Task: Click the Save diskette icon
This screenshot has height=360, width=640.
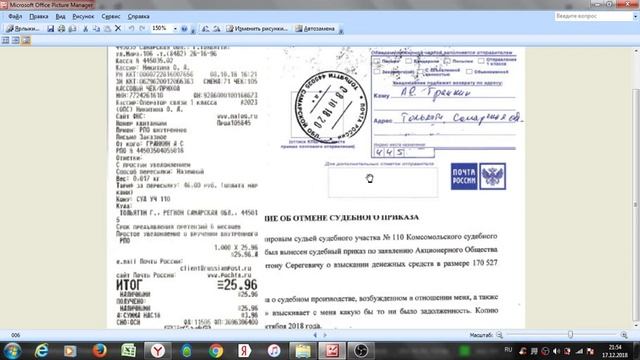Action: [50, 29]
